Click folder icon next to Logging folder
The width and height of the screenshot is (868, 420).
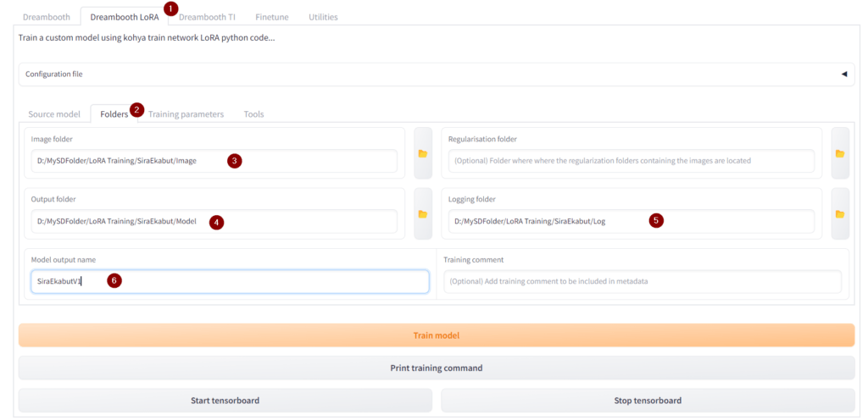click(x=839, y=213)
